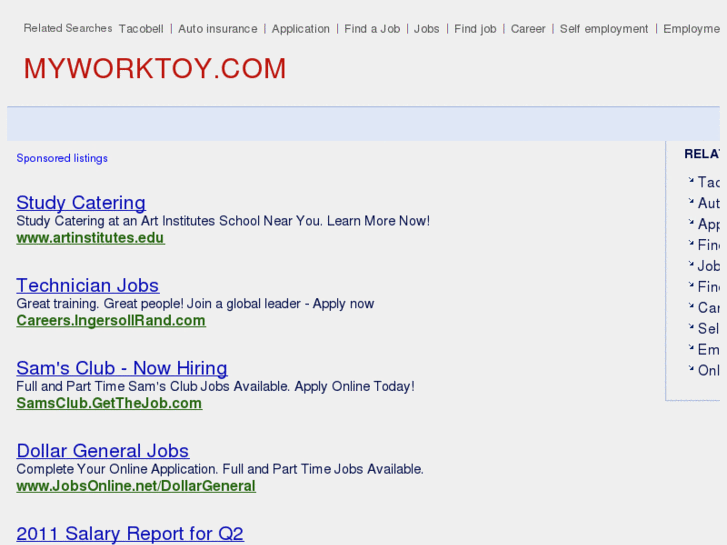Screen dimensions: 727x545
Task: Select Find a Job in top bar
Action: tap(372, 29)
